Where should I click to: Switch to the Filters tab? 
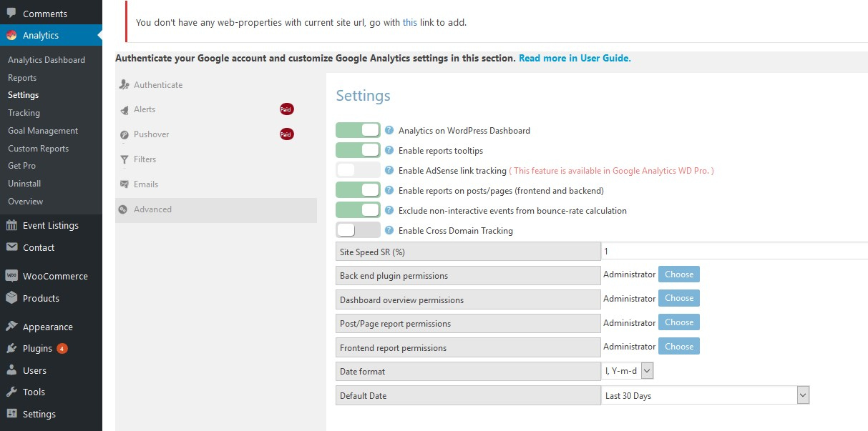click(145, 159)
